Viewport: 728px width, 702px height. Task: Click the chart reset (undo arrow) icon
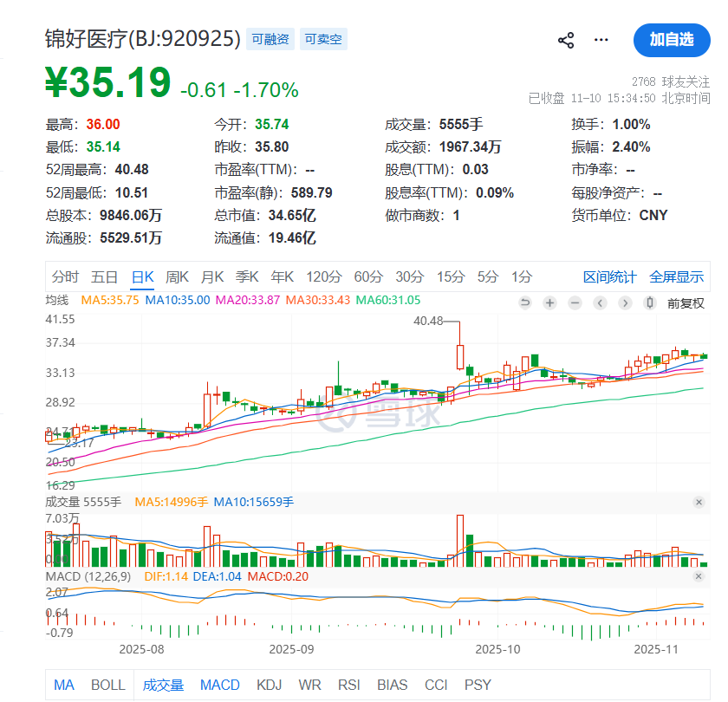click(524, 302)
